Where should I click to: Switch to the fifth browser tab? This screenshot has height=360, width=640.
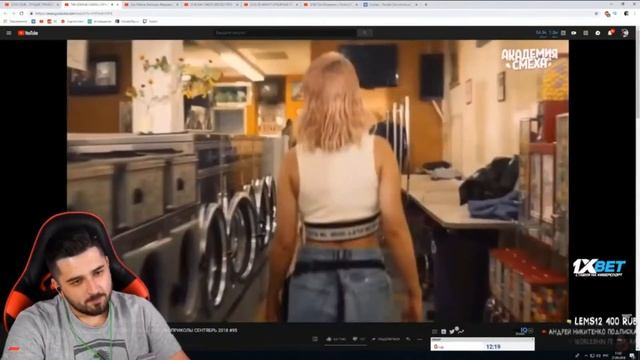click(x=271, y=4)
